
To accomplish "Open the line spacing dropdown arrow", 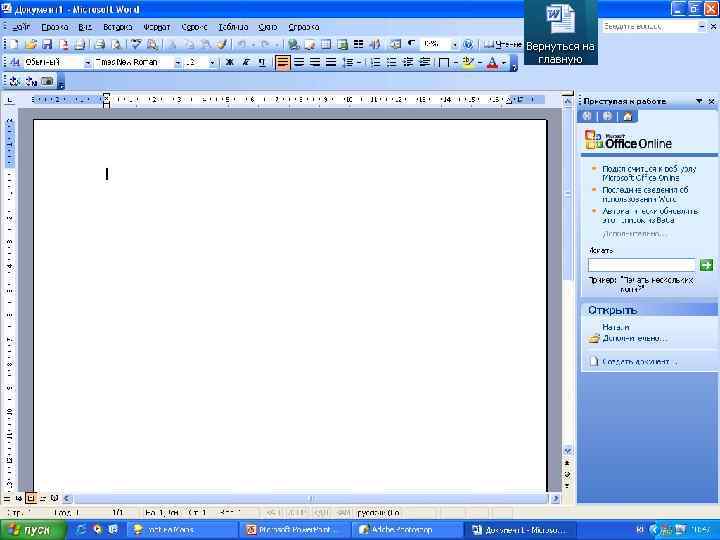I will [359, 62].
